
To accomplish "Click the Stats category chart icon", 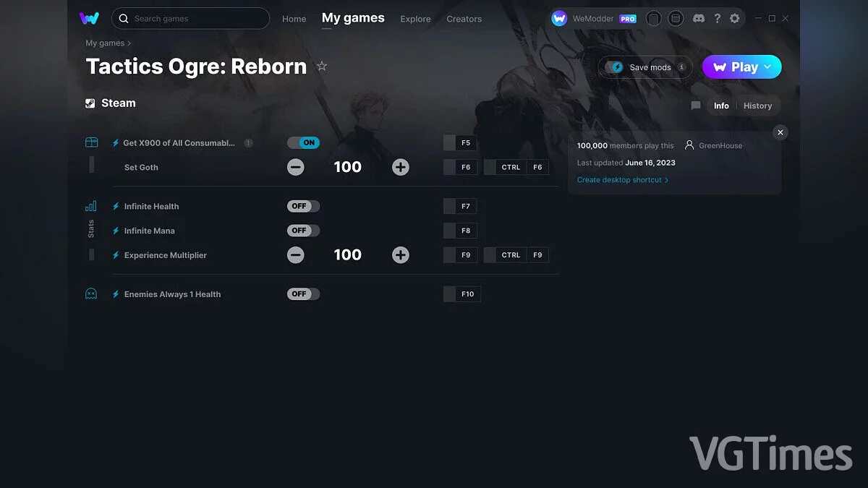I will [91, 206].
